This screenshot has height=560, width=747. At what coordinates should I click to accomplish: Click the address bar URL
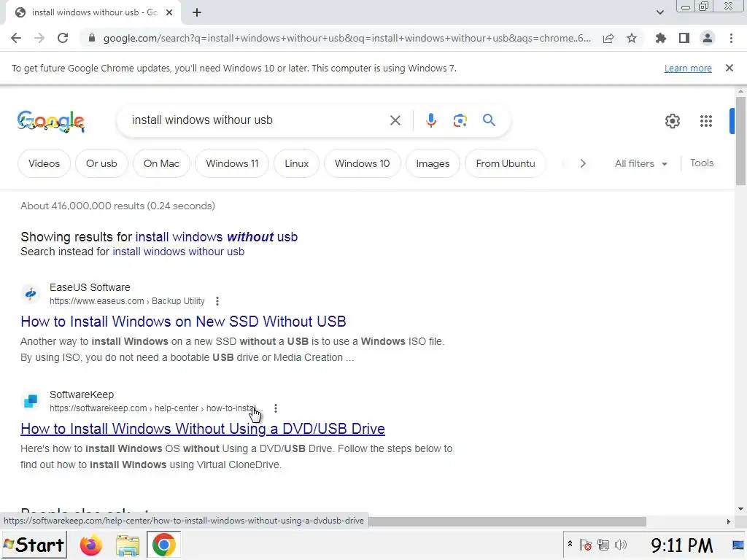[x=347, y=38]
